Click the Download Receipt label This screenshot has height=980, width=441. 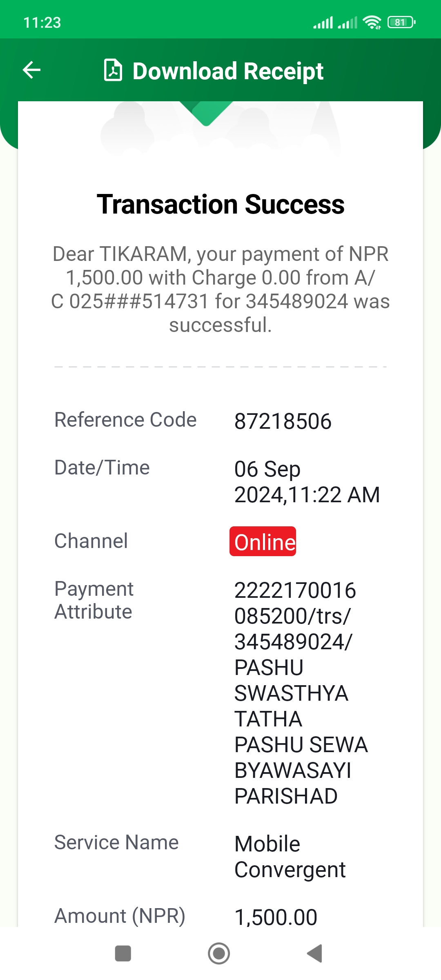pos(228,71)
